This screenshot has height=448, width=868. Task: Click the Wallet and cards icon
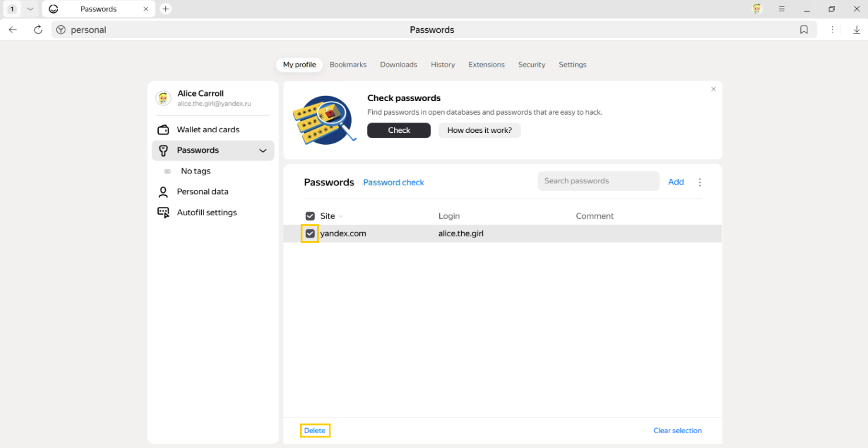tap(163, 130)
